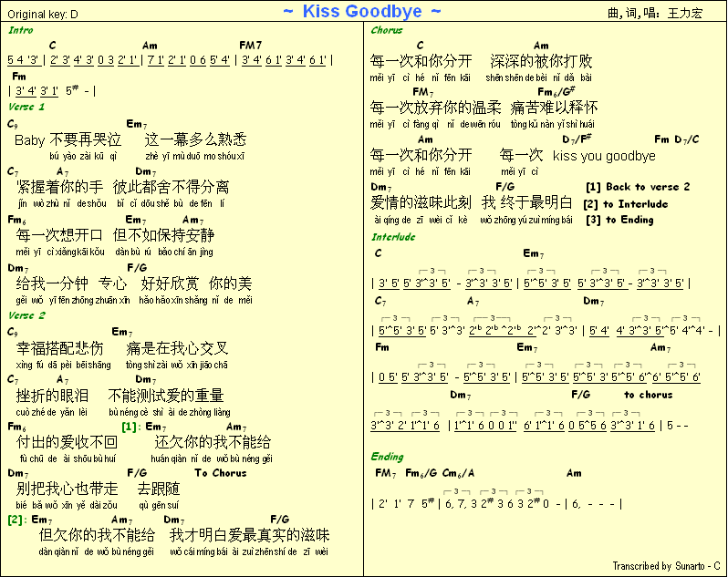Select the lyric '爱情的滋味此刻'

tap(421, 202)
